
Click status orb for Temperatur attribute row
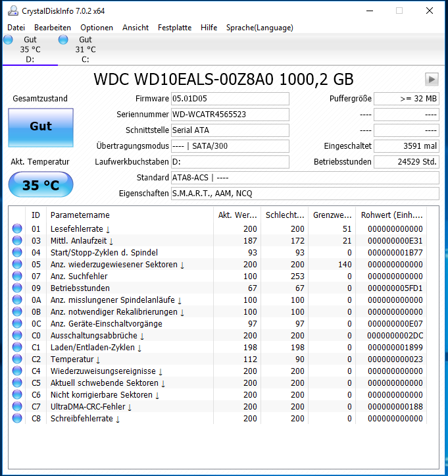tap(17, 359)
